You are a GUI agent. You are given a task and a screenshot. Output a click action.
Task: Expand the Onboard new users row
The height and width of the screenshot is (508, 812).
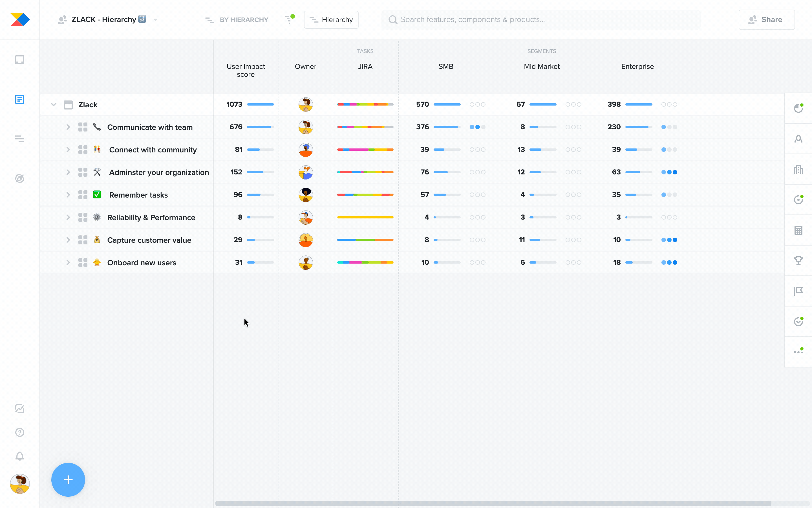point(68,262)
